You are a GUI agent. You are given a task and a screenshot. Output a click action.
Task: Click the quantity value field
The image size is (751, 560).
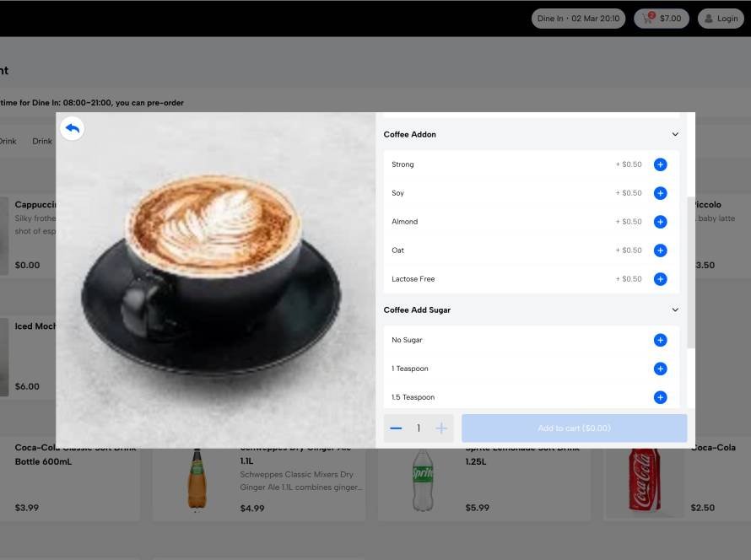(x=419, y=428)
